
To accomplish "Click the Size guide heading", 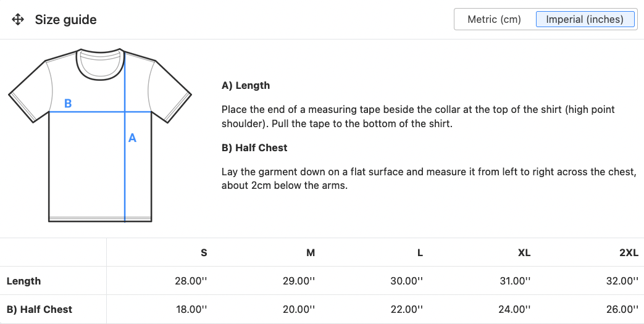I will tap(65, 20).
